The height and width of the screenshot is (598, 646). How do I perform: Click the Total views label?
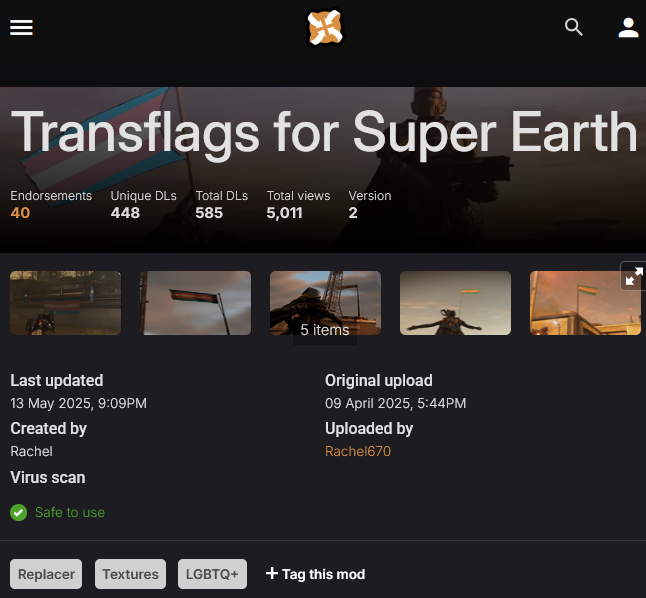click(298, 196)
